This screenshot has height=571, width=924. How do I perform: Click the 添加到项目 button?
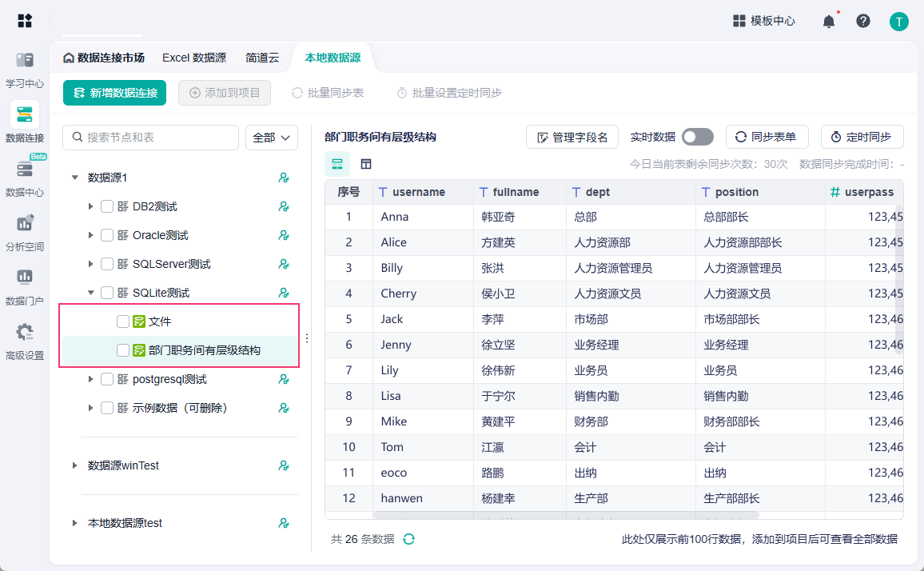[225, 94]
